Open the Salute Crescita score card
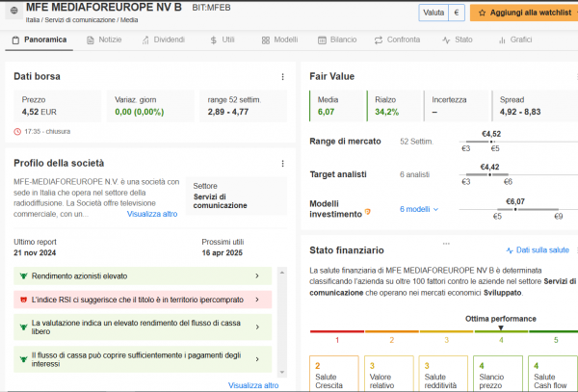Screen dimensions: 578x392 [x=334, y=373]
